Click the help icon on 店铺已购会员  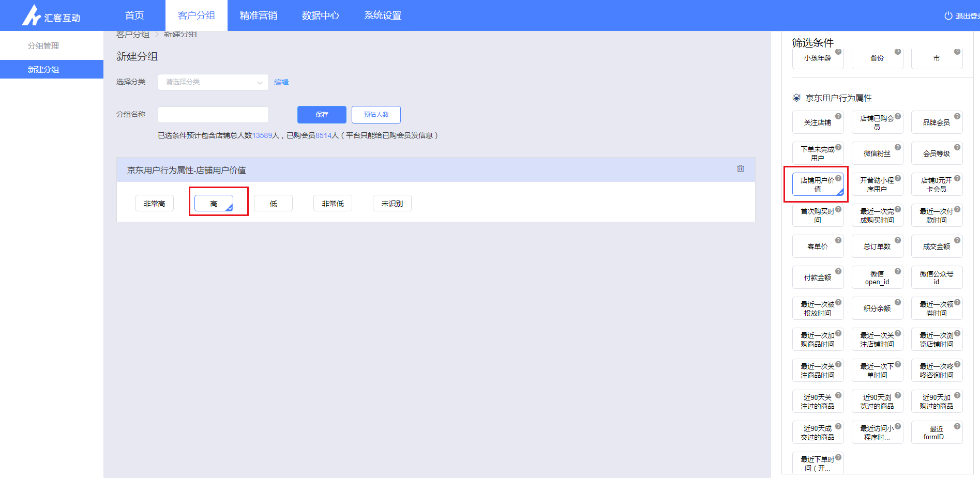(898, 116)
